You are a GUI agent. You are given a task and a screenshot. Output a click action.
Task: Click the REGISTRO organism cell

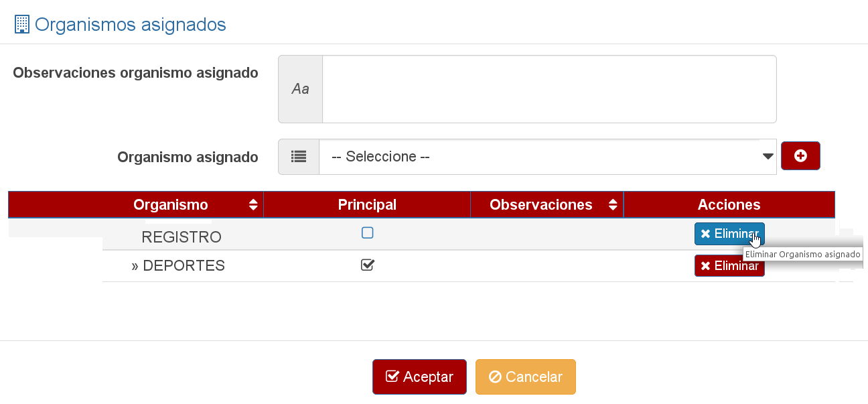point(182,237)
